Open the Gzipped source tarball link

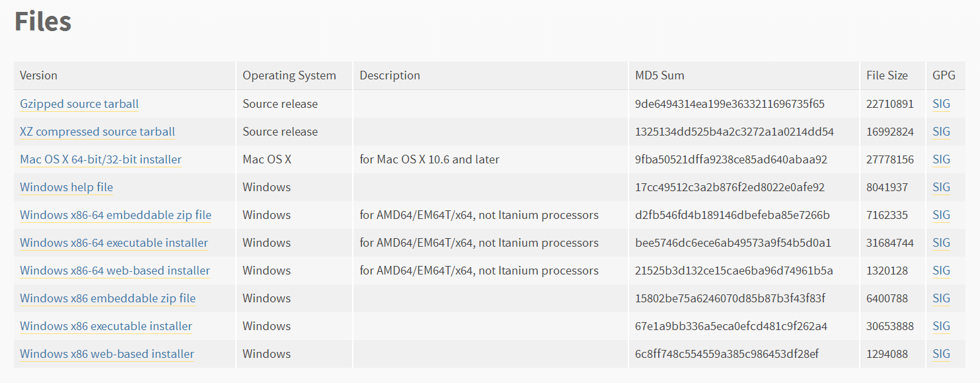[79, 104]
